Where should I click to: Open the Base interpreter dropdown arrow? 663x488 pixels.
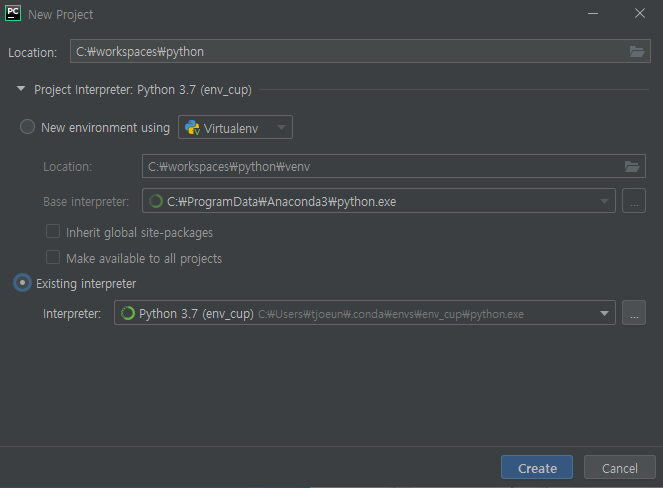(605, 201)
